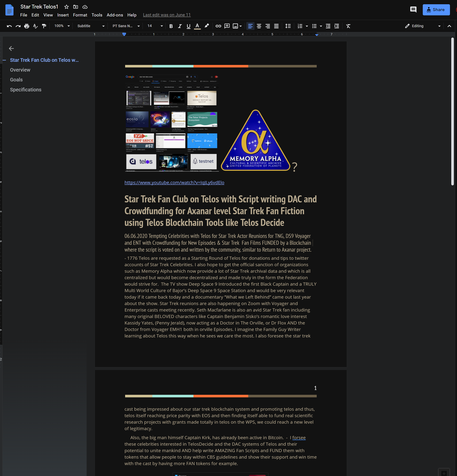
Task: Set center alignment
Action: pos(259,26)
